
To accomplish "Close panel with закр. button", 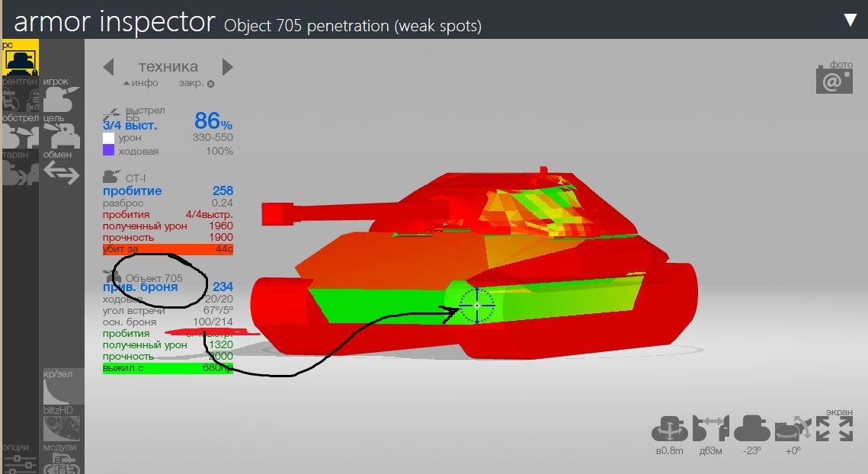I will [197, 83].
